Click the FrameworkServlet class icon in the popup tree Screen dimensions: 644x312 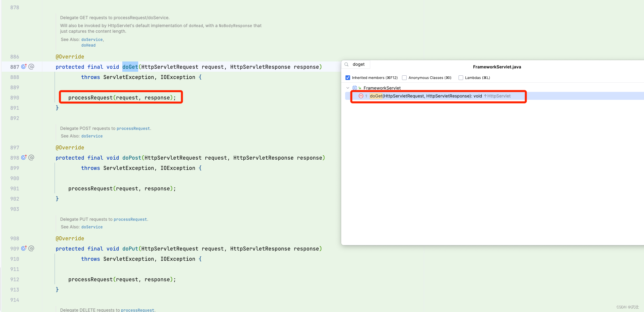pyautogui.click(x=355, y=88)
